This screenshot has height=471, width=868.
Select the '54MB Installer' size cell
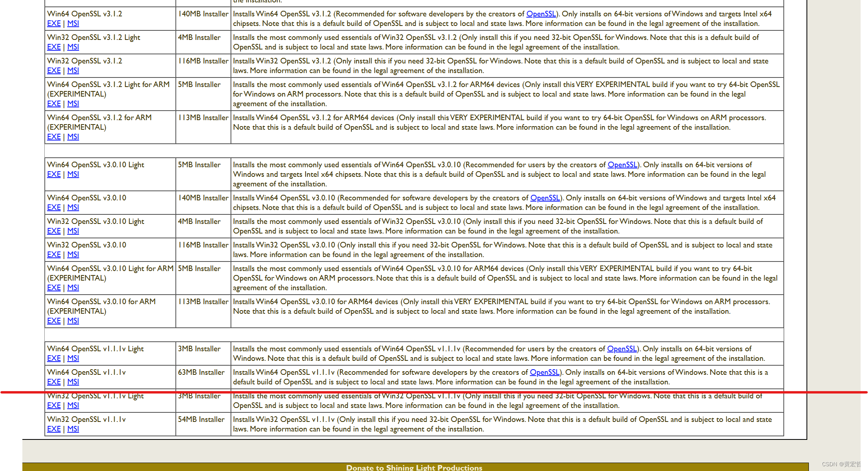click(x=203, y=424)
